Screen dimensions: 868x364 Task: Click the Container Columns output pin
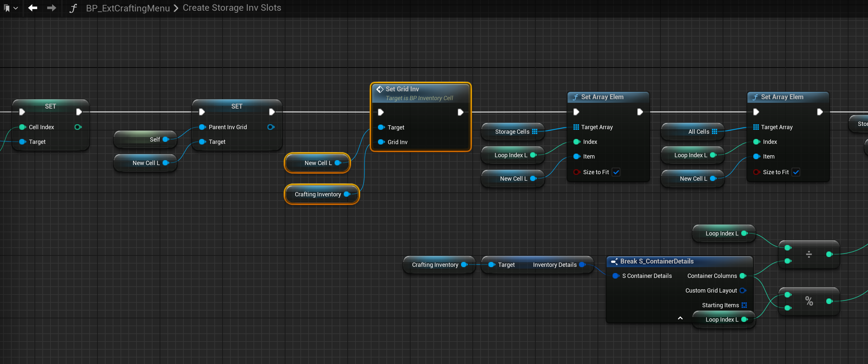[743, 276]
